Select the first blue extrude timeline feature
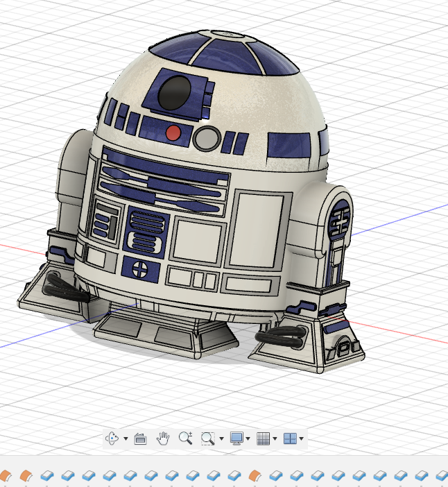 coord(47,475)
